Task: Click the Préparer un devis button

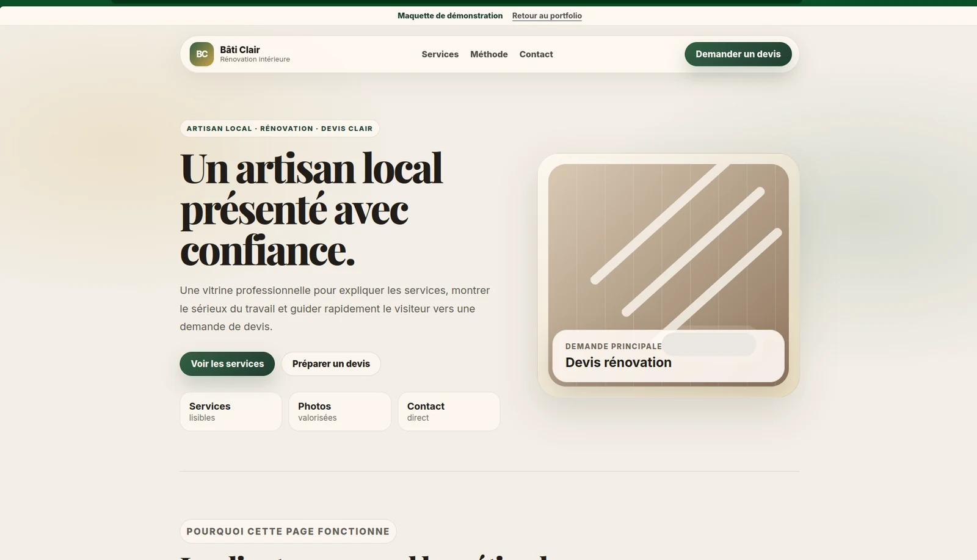Action: (331, 364)
